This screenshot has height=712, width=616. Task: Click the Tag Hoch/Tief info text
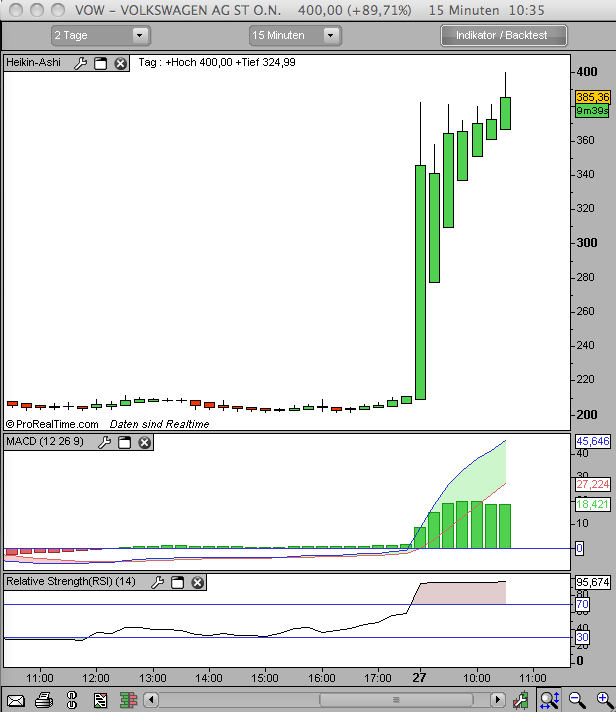click(x=217, y=63)
